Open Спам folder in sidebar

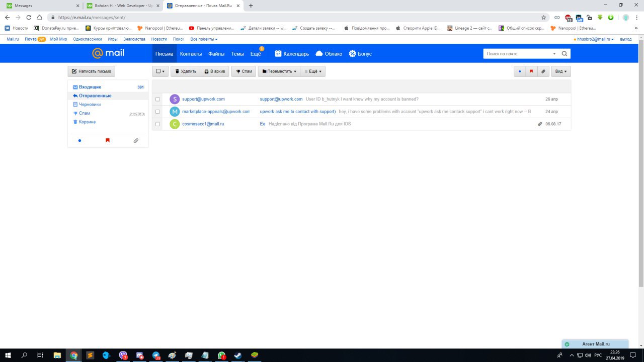pos(84,113)
